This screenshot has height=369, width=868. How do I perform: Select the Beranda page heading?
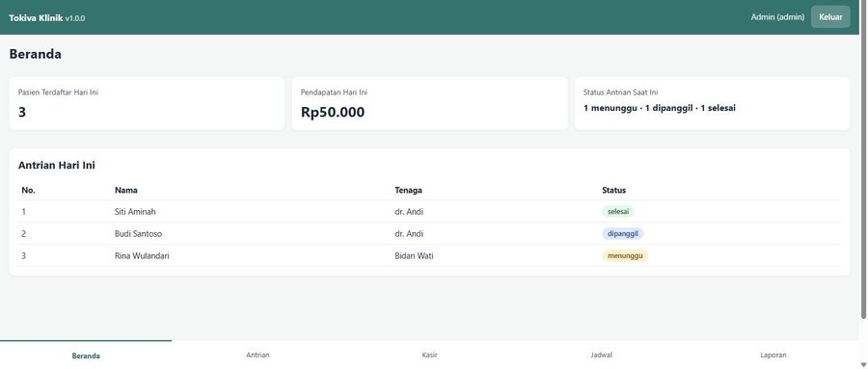(x=35, y=54)
